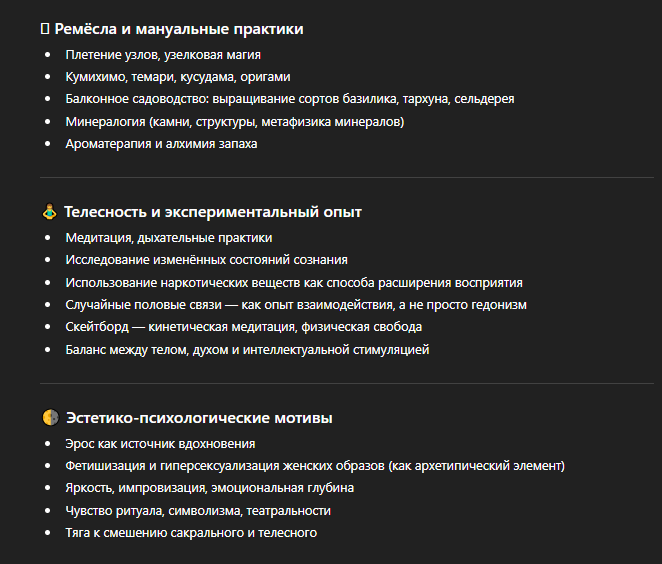Screen dimensions: 662x564
Task: Click the Телесность и экспериментальный опыт heading
Action: (x=212, y=212)
